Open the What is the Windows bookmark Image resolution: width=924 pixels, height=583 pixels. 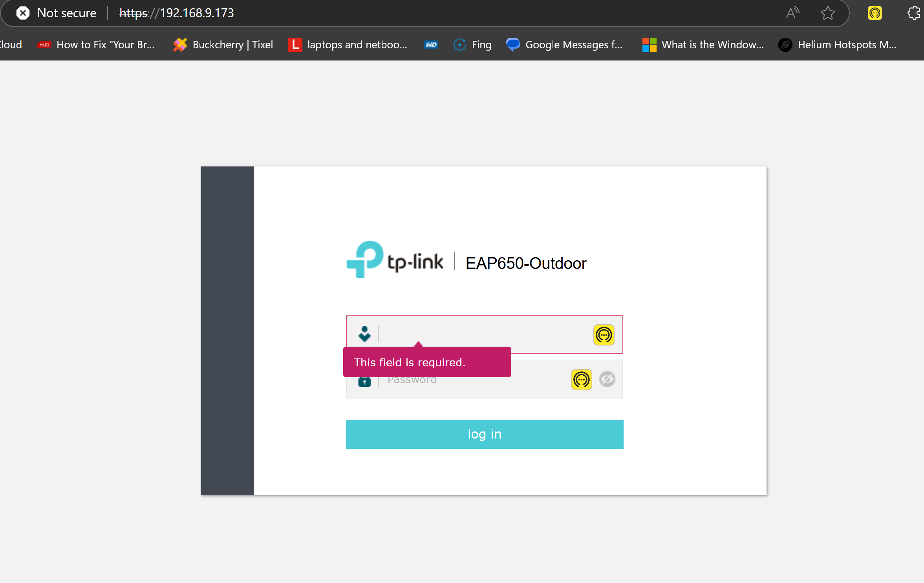click(703, 45)
